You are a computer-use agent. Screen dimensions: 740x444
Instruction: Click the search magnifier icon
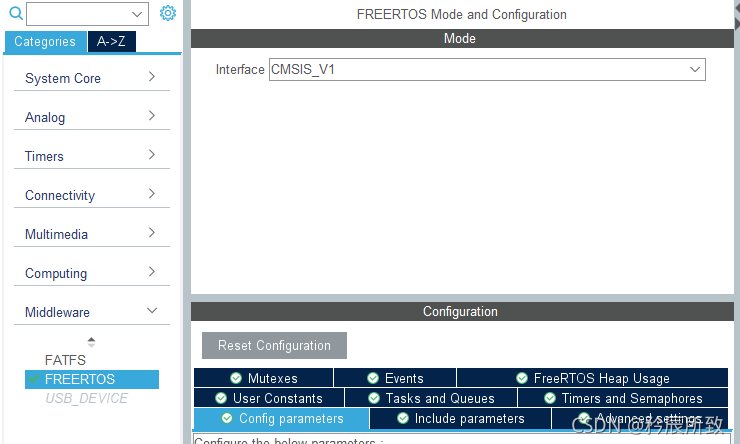coord(16,13)
